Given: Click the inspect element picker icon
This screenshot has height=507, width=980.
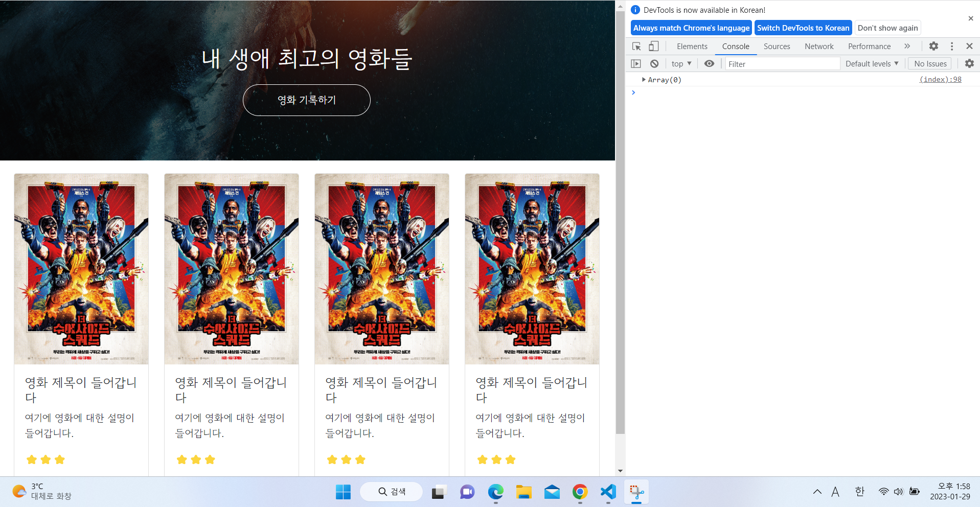Looking at the screenshot, I should point(636,47).
